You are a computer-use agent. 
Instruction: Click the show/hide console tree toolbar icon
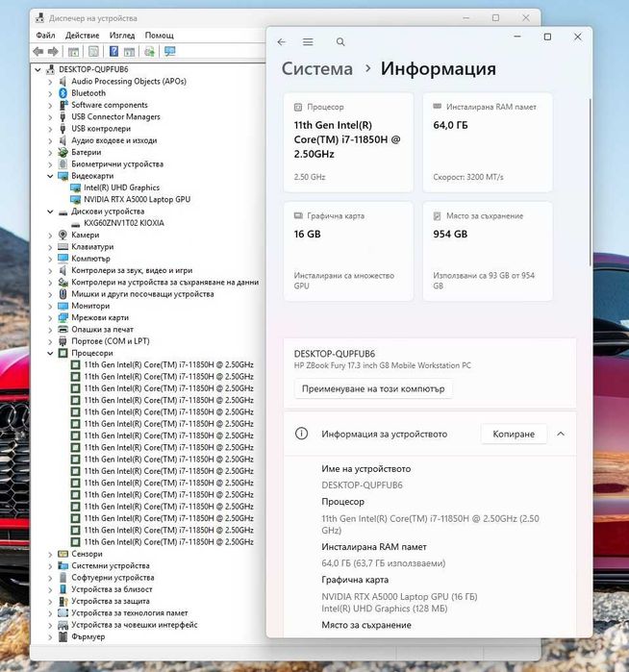[x=74, y=52]
